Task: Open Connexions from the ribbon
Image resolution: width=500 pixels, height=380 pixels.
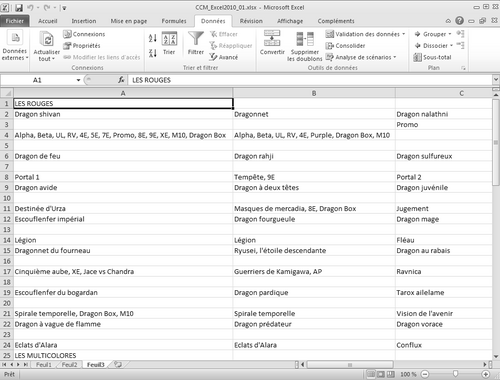Action: point(84,34)
